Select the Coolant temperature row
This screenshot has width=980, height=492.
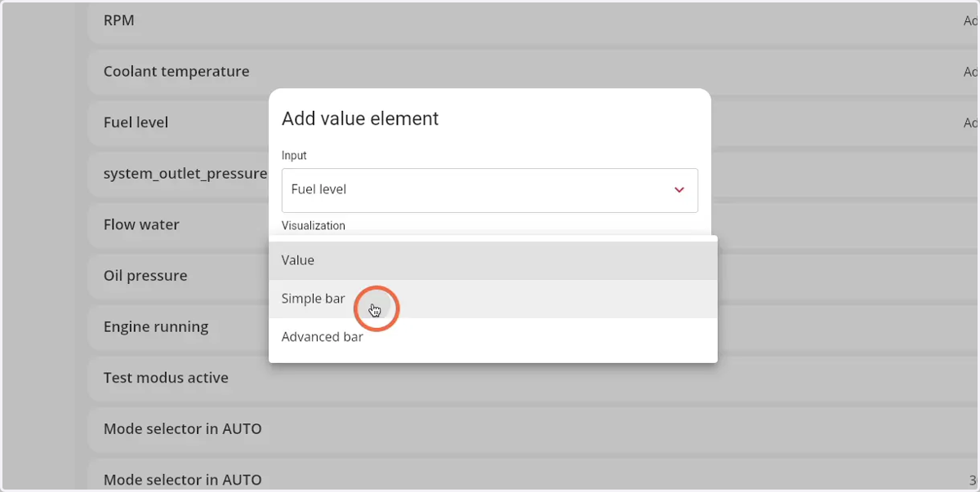[533, 72]
